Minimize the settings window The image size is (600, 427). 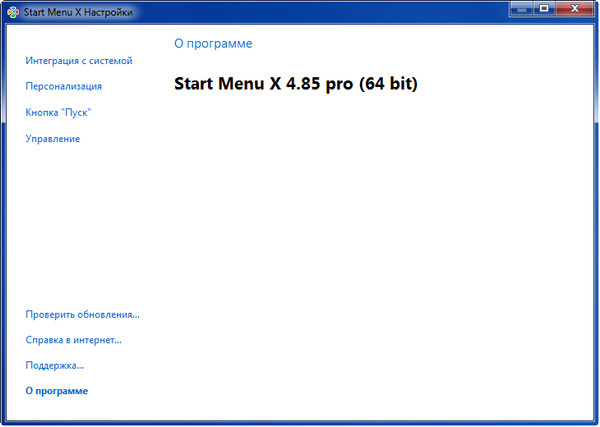coord(521,9)
